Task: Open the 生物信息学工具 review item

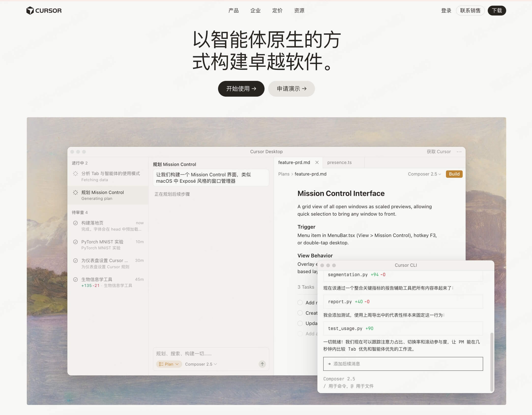Action: (x=108, y=282)
